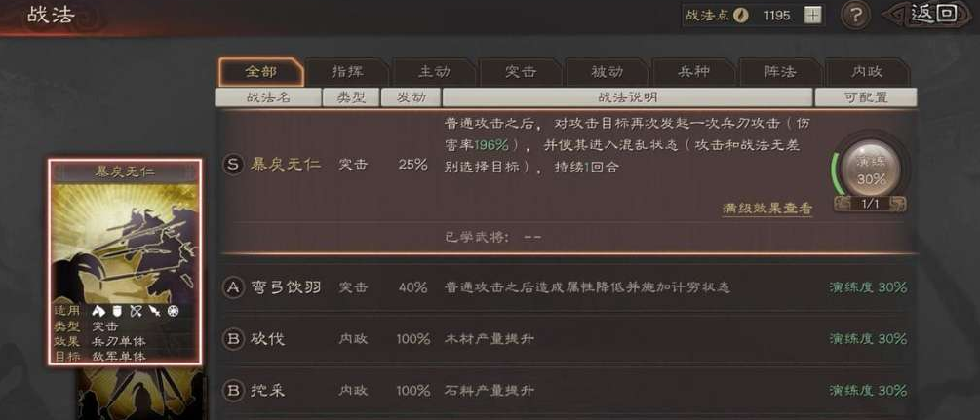Click the B grade badge beside 砍伐
Screen dimensions: 980x420
(233, 339)
